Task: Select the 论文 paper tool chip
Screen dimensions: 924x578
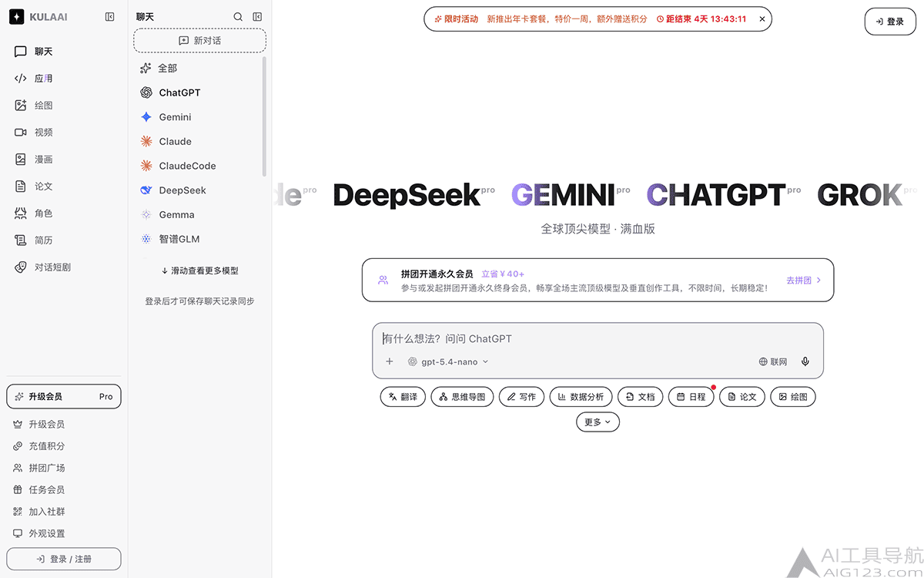Action: 742,397
